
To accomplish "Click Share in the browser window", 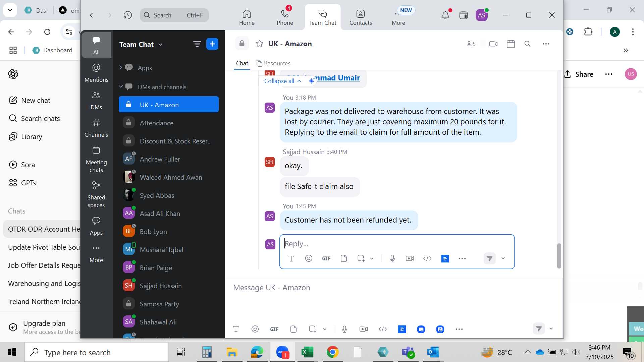I will [x=579, y=74].
